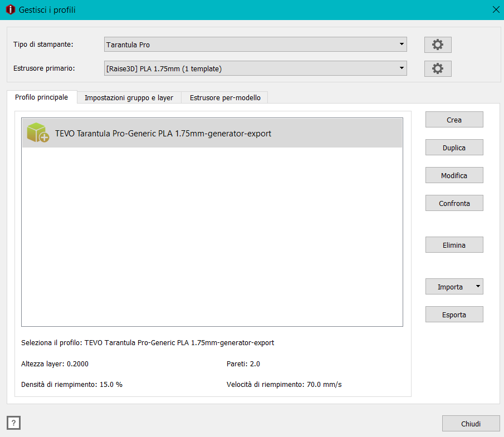
Task: Click Velocità di riempimento: 70.0 mm/s text
Action: 284,384
